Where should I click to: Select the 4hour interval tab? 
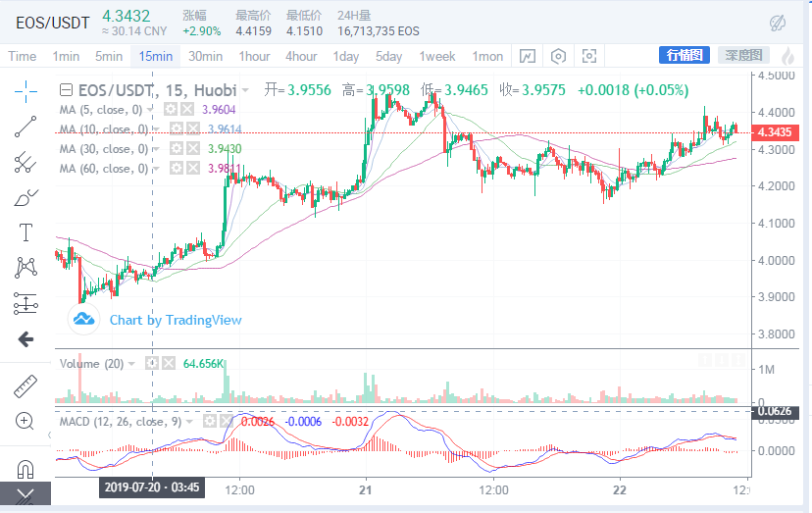(x=301, y=56)
